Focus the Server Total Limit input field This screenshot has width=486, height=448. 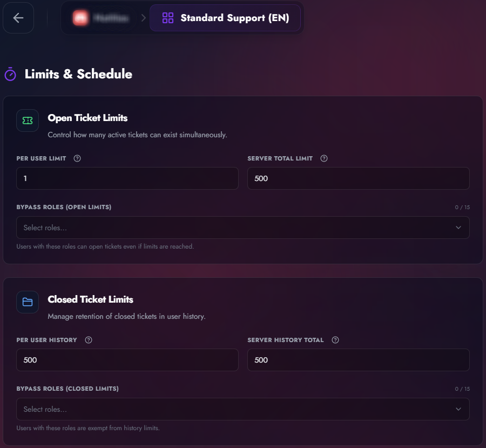coord(358,178)
